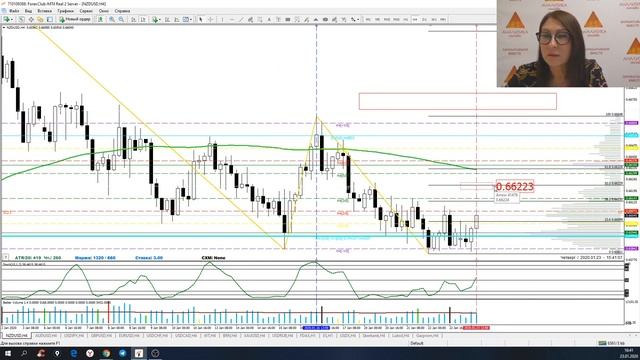Switch to the Gazprom,H4 chart tab
Viewport: 640px width, 360px height.
(427, 336)
